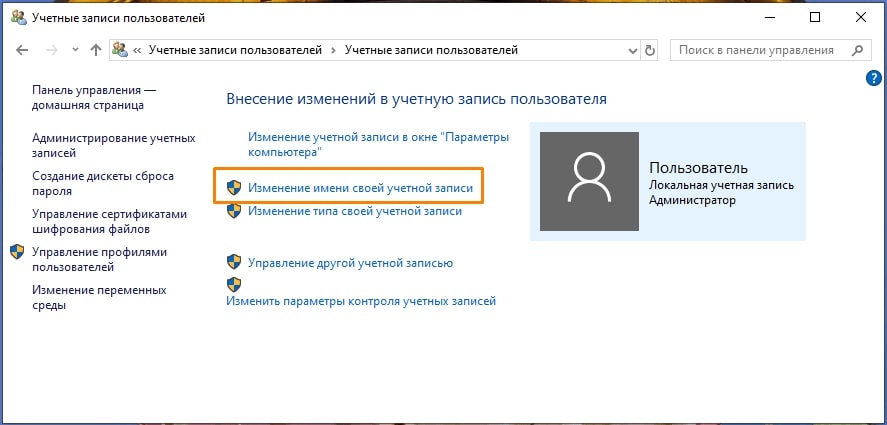Screen dimensions: 887x425
Task: Click the shield icon beside account name change
Action: click(234, 187)
